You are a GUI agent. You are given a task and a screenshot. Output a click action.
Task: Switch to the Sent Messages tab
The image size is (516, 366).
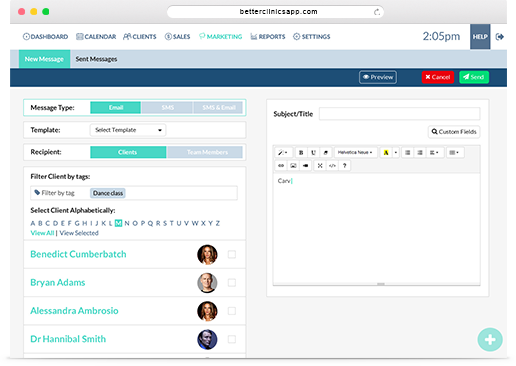point(96,59)
